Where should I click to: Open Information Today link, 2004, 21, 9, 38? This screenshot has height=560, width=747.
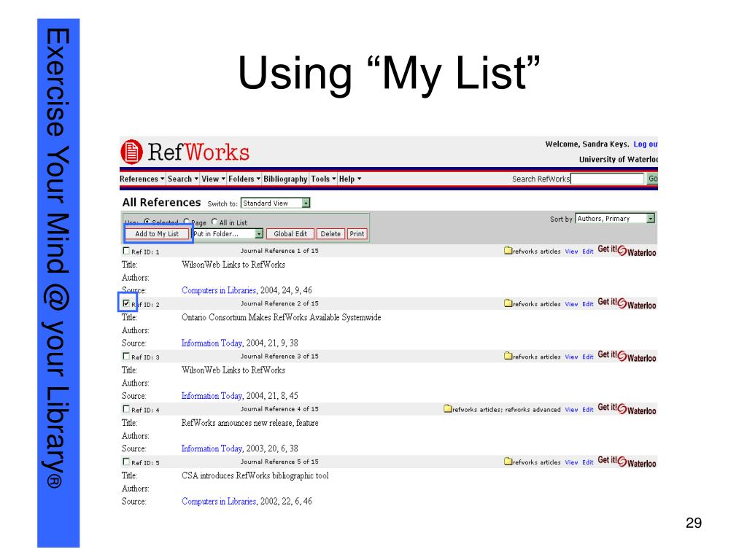[x=212, y=343]
